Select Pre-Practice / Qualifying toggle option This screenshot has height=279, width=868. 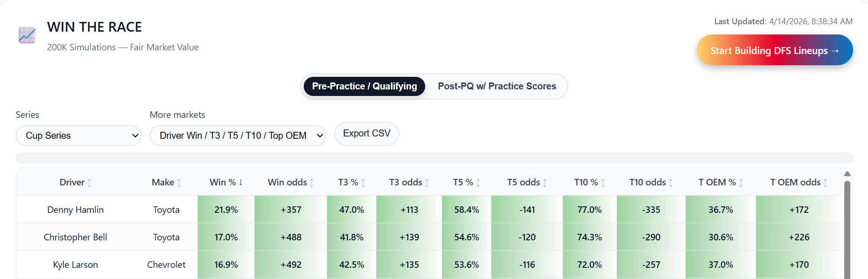pos(364,87)
